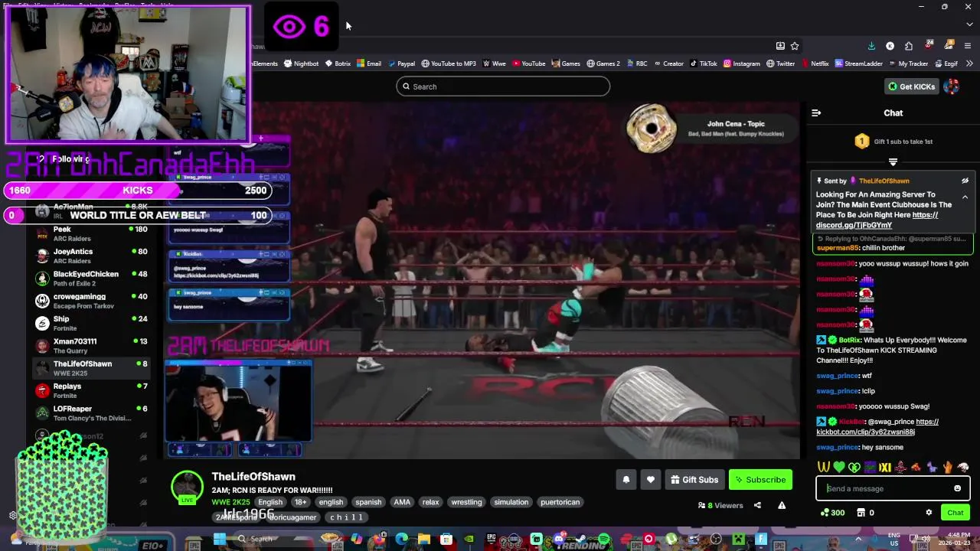This screenshot has width=980, height=551.
Task: Click the shop icon with 0
Action: (865, 513)
